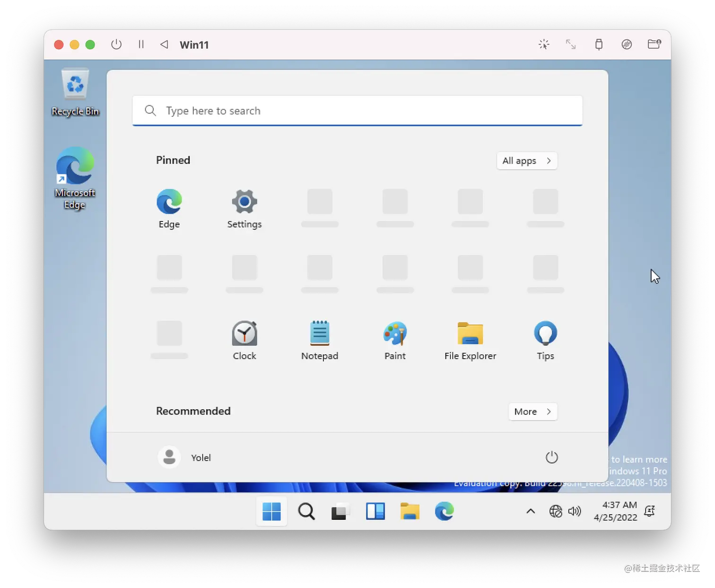The height and width of the screenshot is (588, 715).
Task: Select the Microsoft Edge desktop shortcut
Action: point(75,178)
